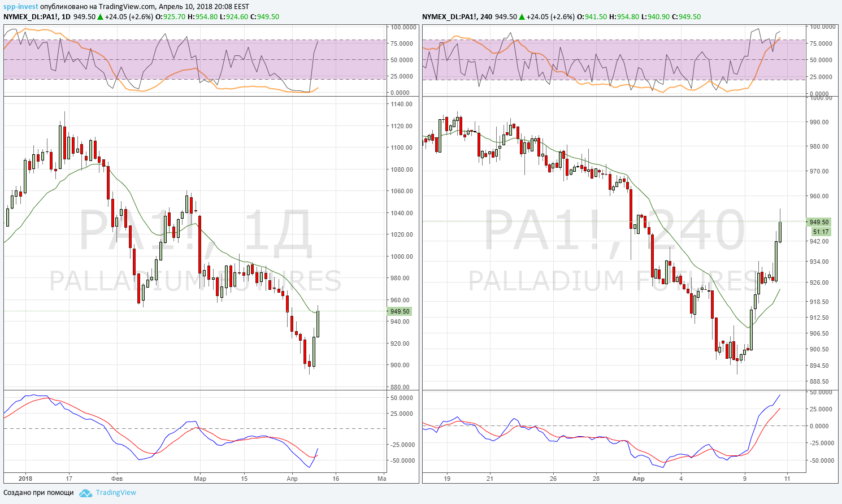The height and width of the screenshot is (504, 842).
Task: Click the 26 date marker on 240 chart
Action: tap(553, 479)
